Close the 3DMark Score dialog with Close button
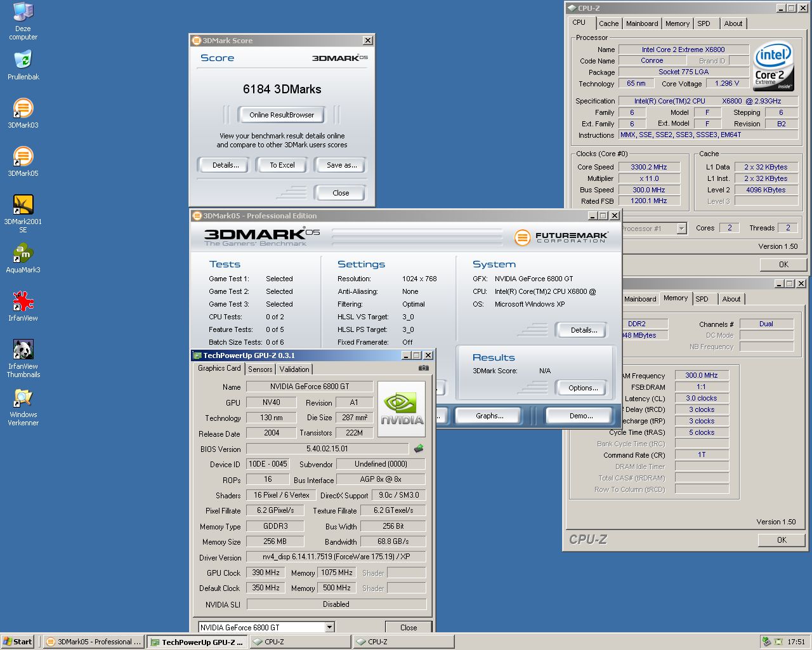Image resolution: width=812 pixels, height=650 pixels. pos(341,193)
